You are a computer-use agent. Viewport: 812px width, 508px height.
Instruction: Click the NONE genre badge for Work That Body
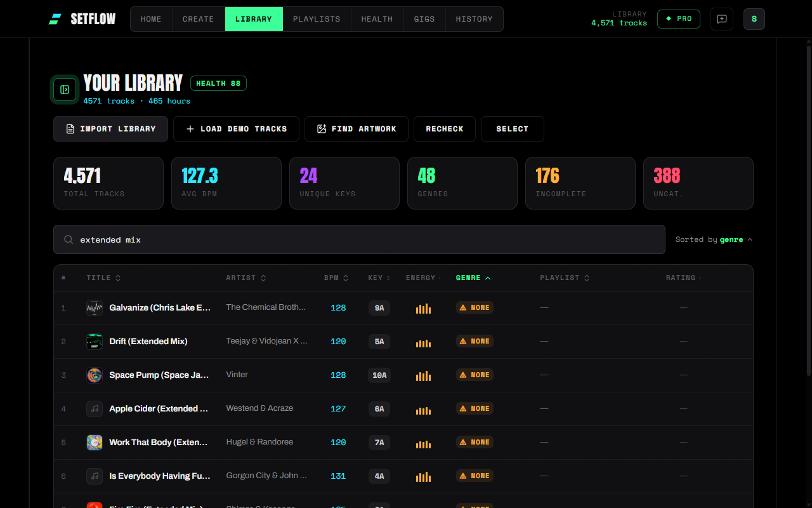(475, 442)
